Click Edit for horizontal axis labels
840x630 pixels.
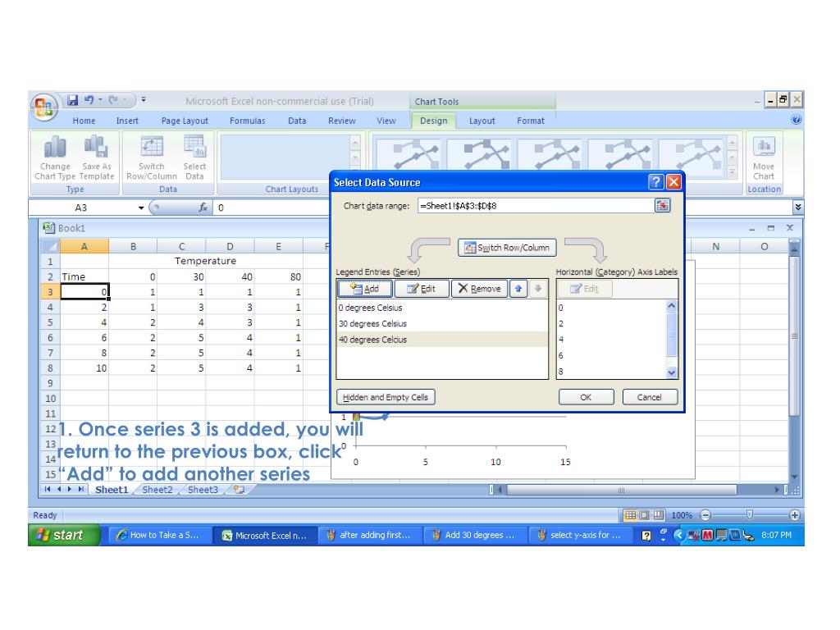[x=584, y=289]
